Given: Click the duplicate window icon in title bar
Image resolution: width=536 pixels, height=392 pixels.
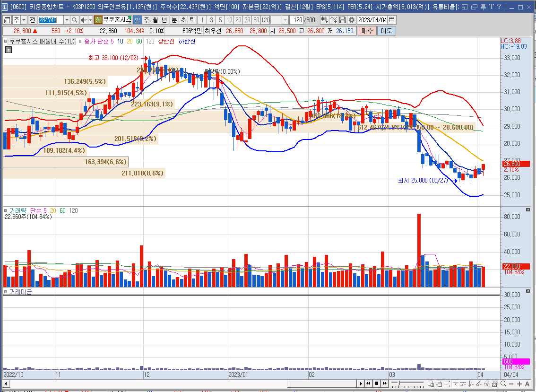Looking at the screenshot, I should 474,7.
